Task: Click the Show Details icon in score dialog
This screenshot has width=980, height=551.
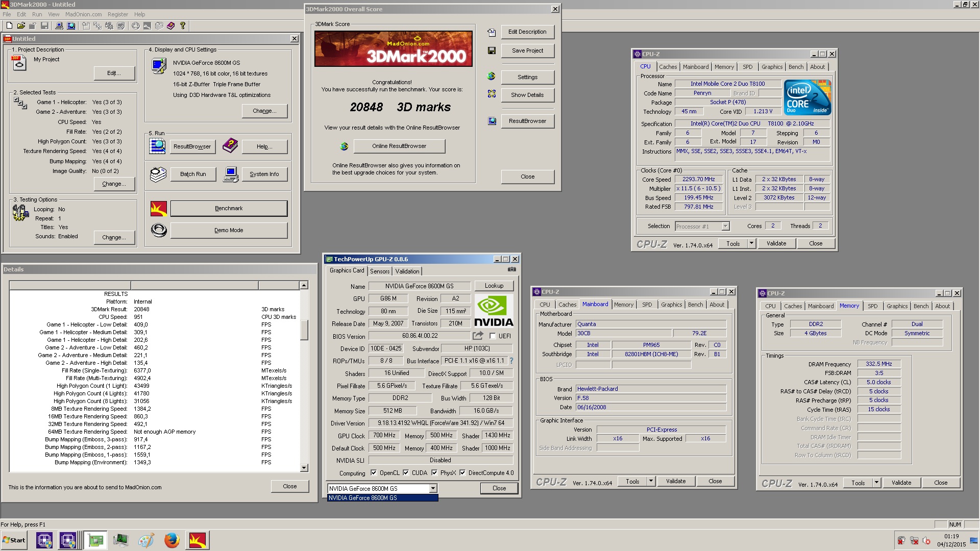Action: tap(492, 94)
